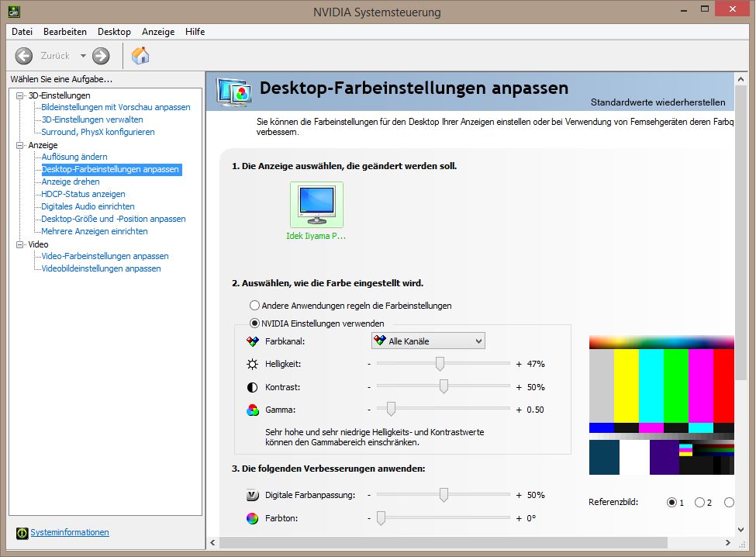Image resolution: width=756 pixels, height=557 pixels.
Task: Click the Helligkeit slider handle
Action: click(x=440, y=364)
